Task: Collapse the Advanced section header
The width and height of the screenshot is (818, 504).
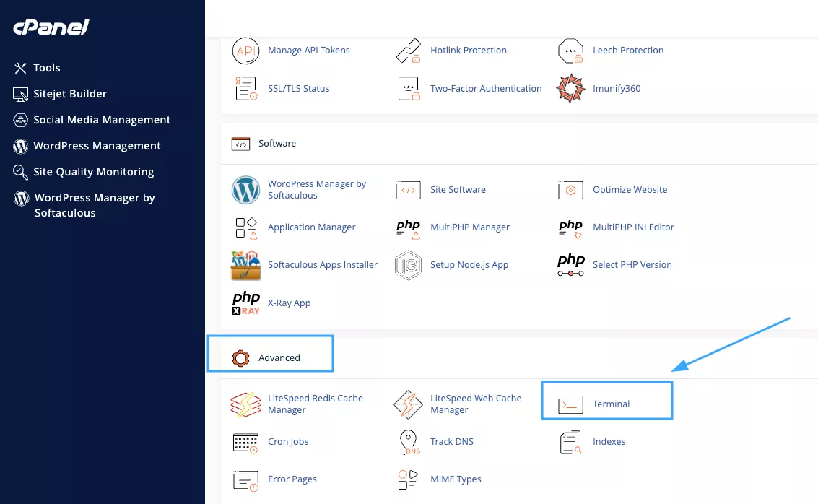Action: click(279, 358)
